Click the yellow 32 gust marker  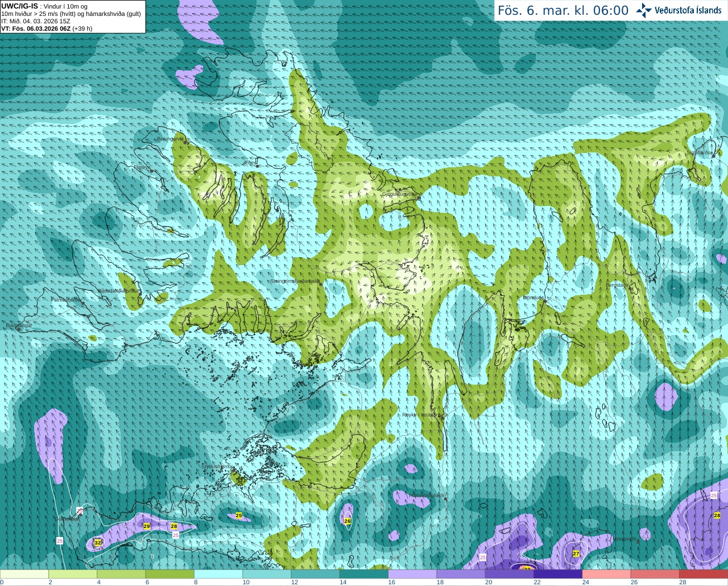[98, 543]
